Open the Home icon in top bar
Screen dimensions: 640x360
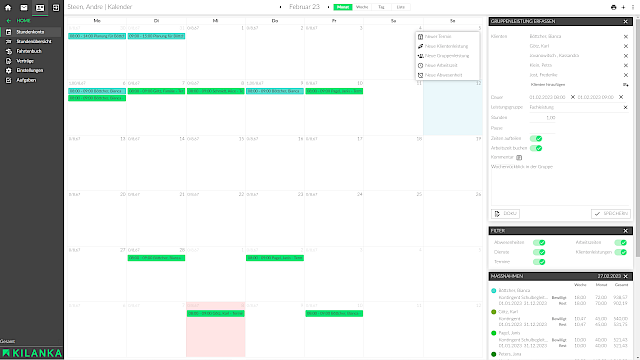(8, 7)
